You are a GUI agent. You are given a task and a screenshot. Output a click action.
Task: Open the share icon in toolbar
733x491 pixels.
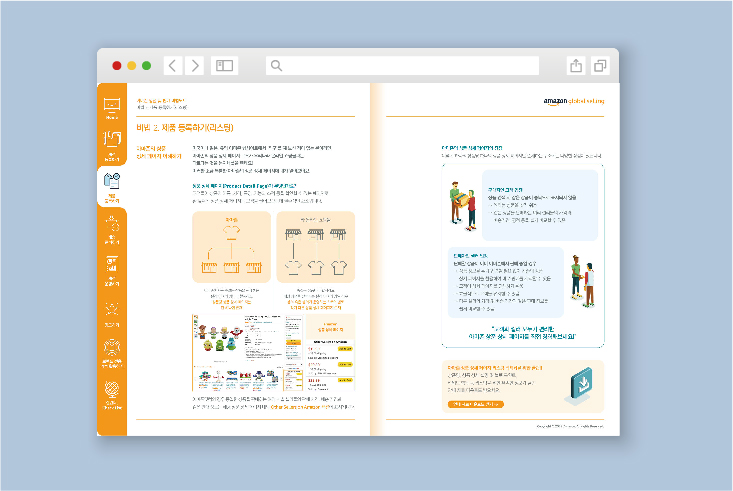pyautogui.click(x=576, y=65)
